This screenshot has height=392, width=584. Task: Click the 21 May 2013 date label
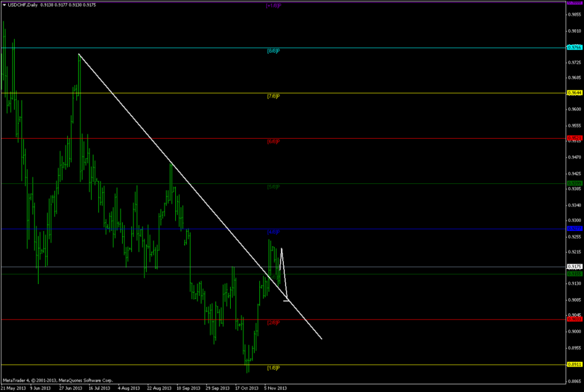click(x=13, y=387)
